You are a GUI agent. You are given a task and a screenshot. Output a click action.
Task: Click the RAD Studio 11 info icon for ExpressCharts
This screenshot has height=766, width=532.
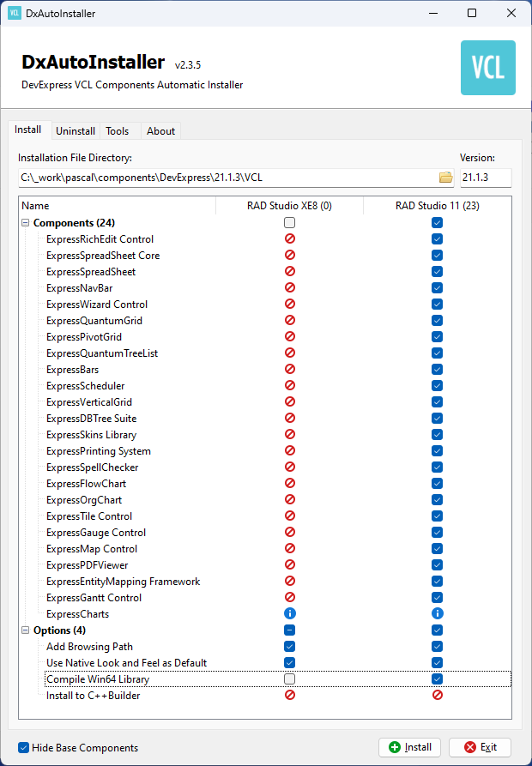click(x=438, y=613)
